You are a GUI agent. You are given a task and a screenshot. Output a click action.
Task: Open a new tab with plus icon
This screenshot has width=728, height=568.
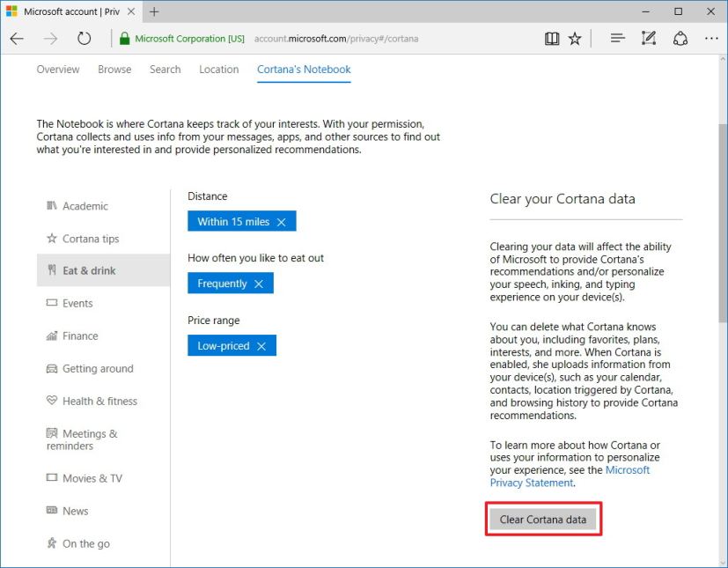[154, 11]
